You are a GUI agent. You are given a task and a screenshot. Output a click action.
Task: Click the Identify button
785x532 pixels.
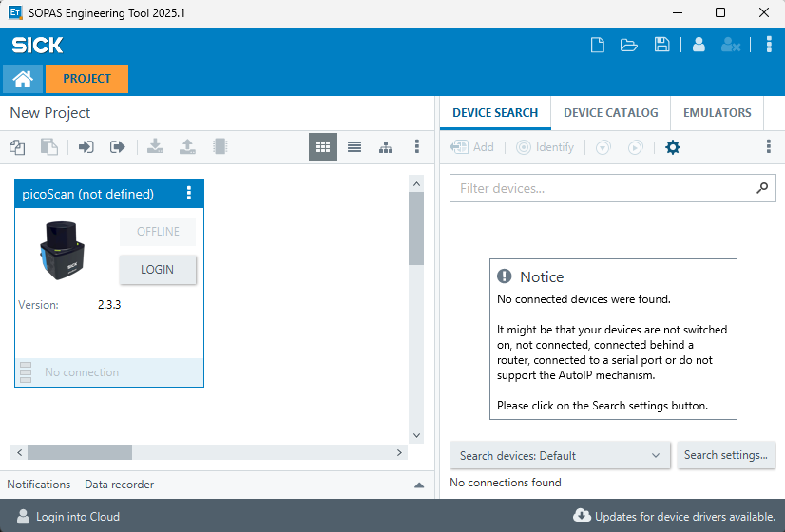(x=545, y=147)
